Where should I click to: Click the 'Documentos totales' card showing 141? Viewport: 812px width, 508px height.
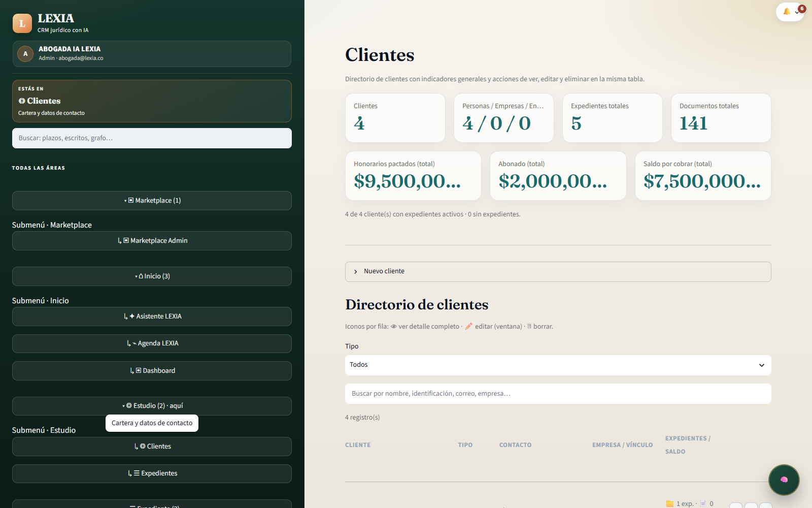click(x=721, y=118)
